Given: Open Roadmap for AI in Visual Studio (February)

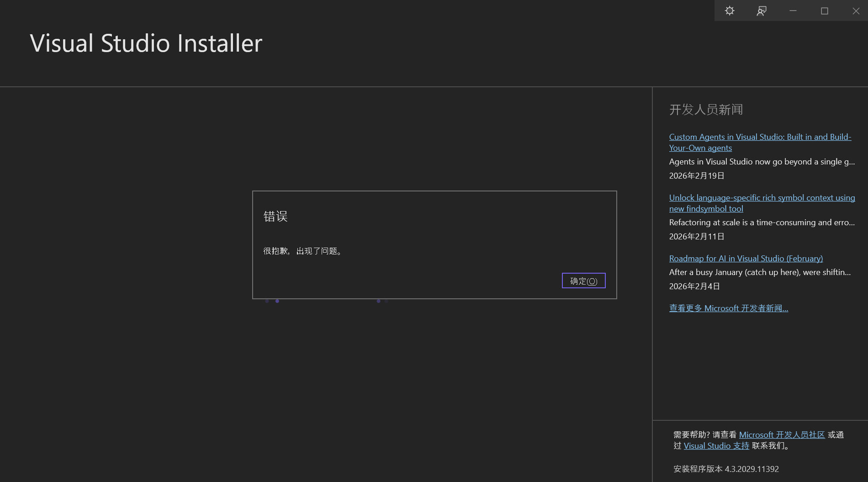Looking at the screenshot, I should tap(746, 258).
